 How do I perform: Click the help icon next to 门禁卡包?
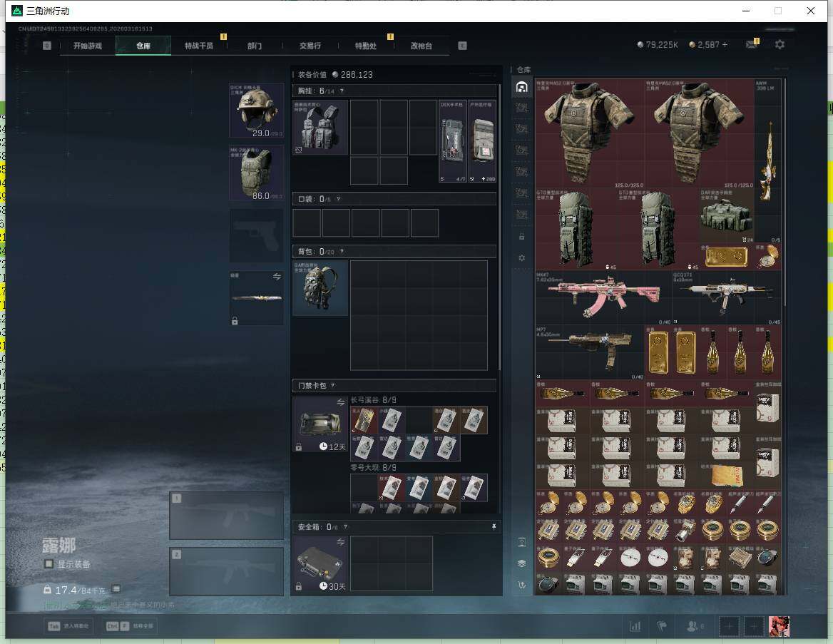pos(332,385)
